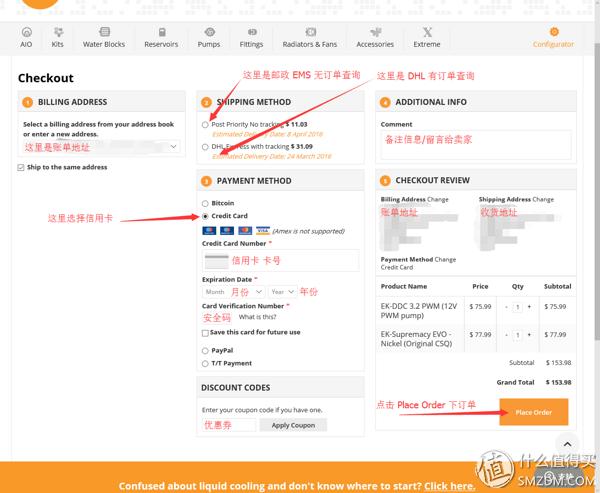Open the Extreme category icon
Screen dimensions: 600x493
(427, 32)
